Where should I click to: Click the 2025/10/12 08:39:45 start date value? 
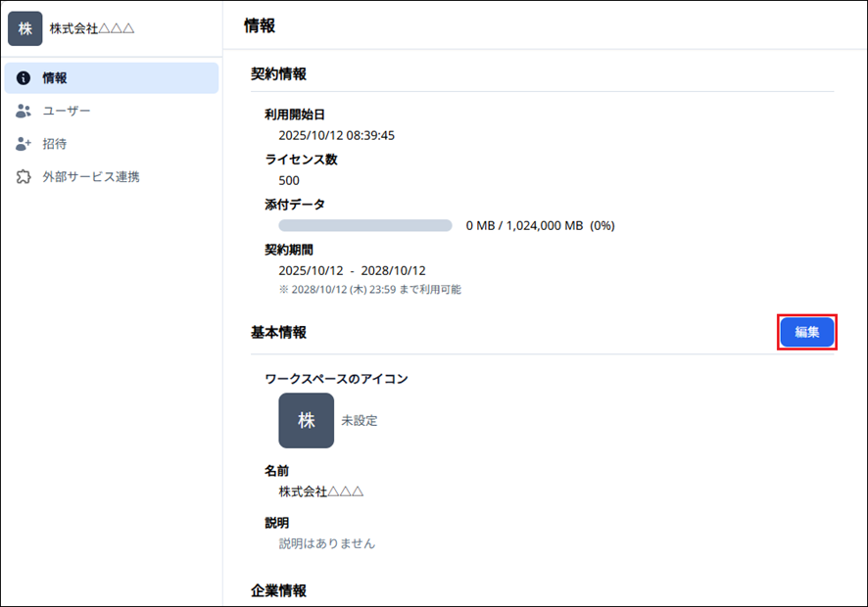[x=336, y=135]
